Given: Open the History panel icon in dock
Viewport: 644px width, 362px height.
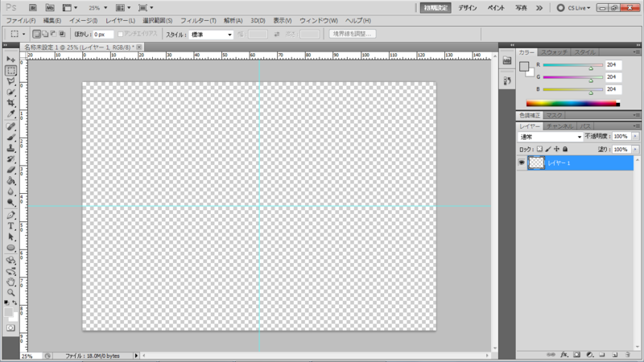Looking at the screenshot, I should tap(507, 81).
